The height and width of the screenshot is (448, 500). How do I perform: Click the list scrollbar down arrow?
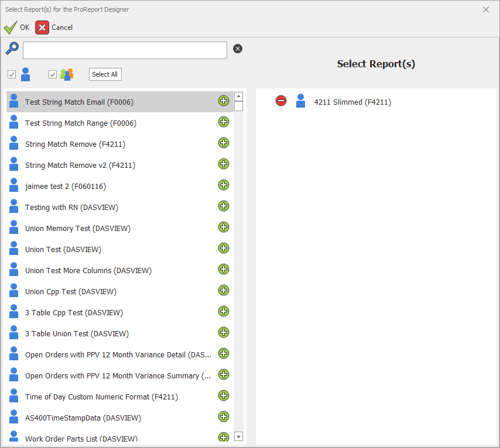click(238, 436)
